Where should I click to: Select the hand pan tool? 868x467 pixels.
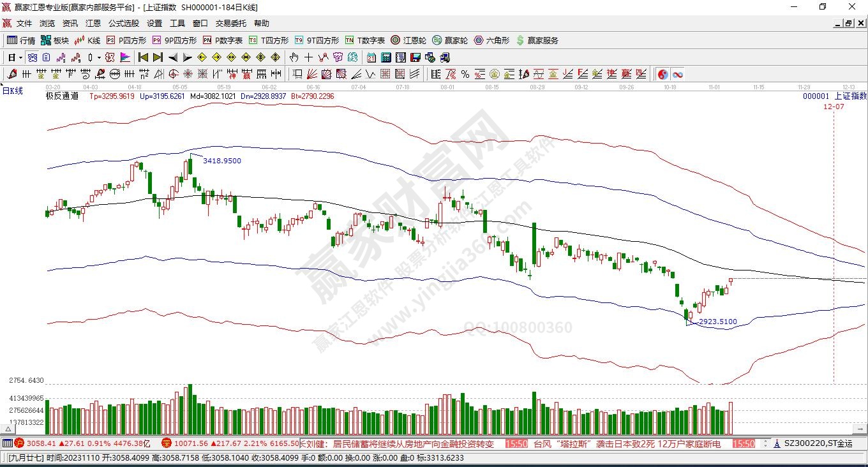[x=294, y=57]
